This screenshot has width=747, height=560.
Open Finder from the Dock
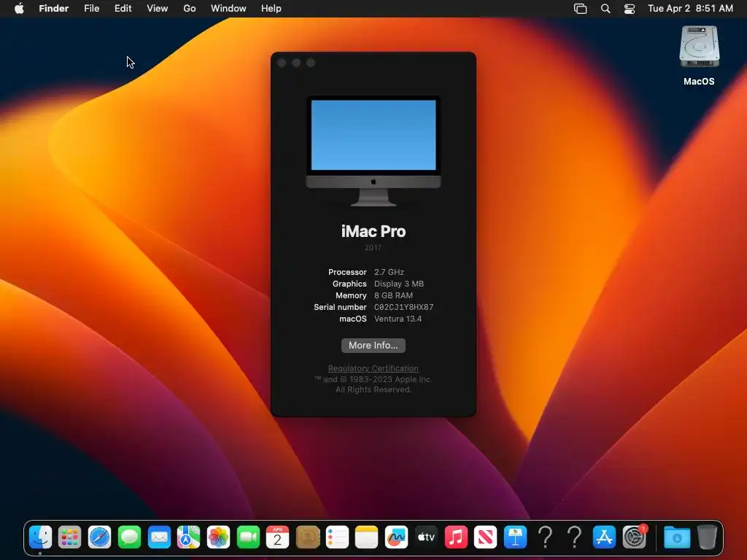tap(40, 537)
